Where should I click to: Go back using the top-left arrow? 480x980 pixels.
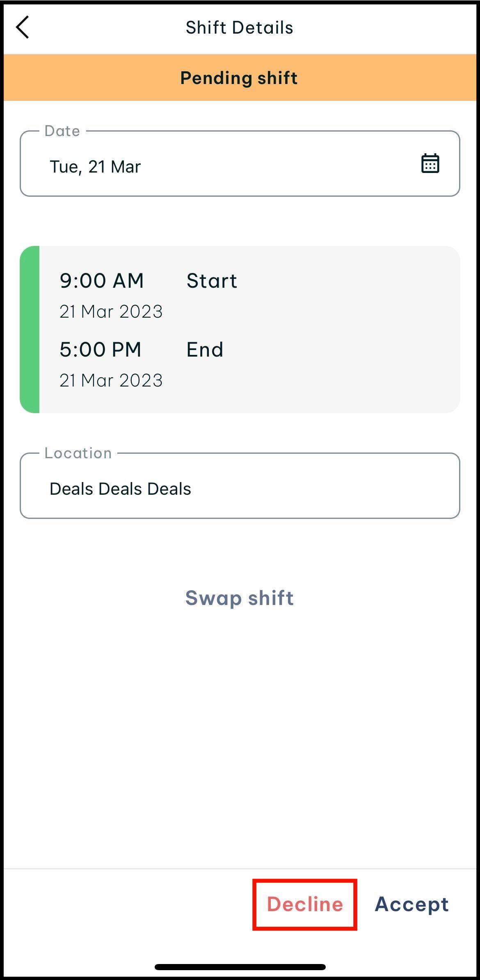[23, 27]
